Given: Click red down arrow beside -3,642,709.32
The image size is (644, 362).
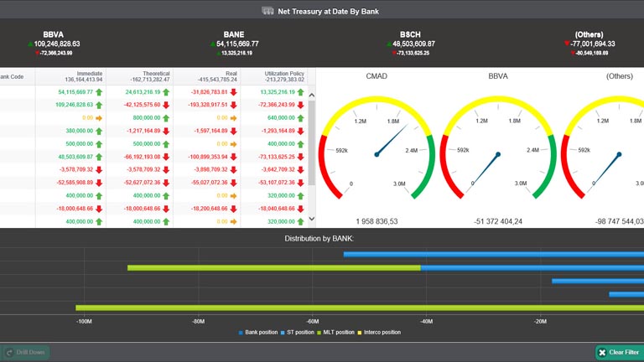Looking at the screenshot, I should coord(301,170).
